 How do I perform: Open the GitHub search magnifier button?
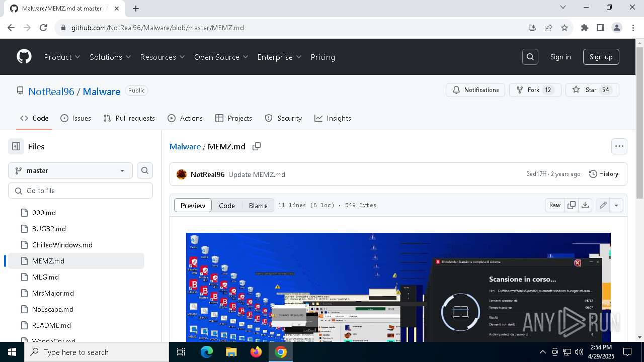[x=530, y=57]
